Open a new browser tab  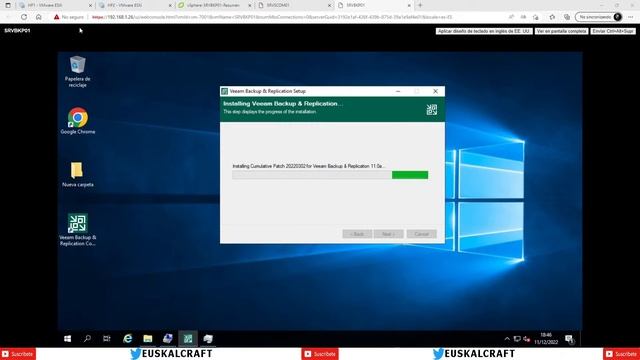tap(420, 5)
